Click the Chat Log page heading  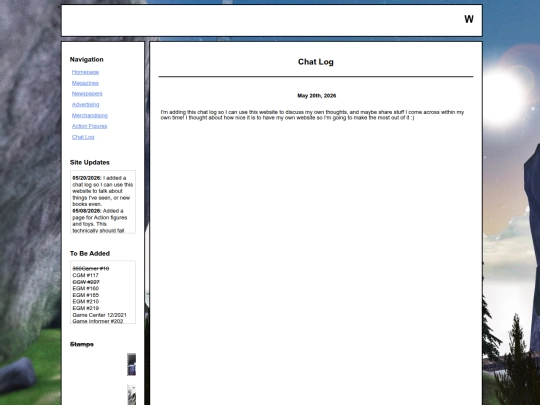click(315, 62)
